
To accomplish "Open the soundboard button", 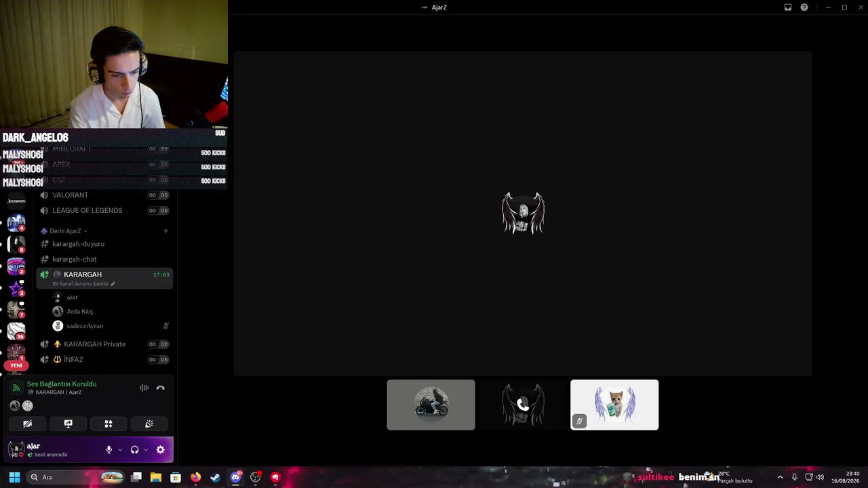I will 149,424.
